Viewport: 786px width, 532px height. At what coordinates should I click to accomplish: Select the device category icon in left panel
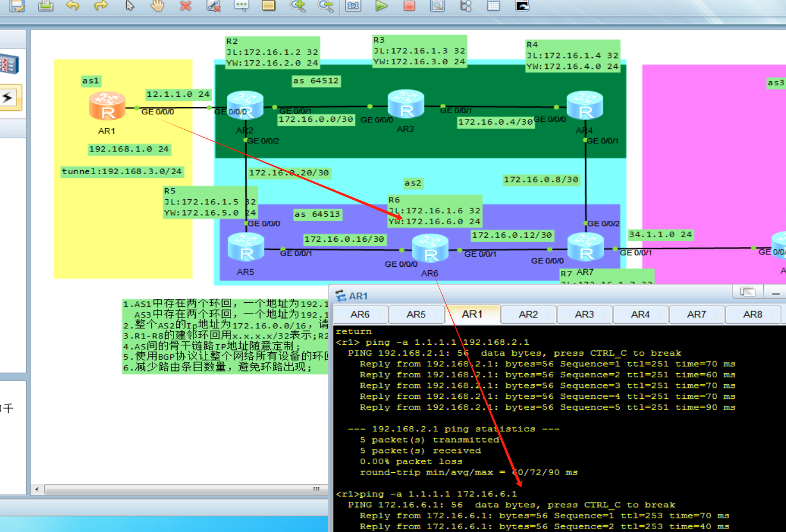pos(9,64)
